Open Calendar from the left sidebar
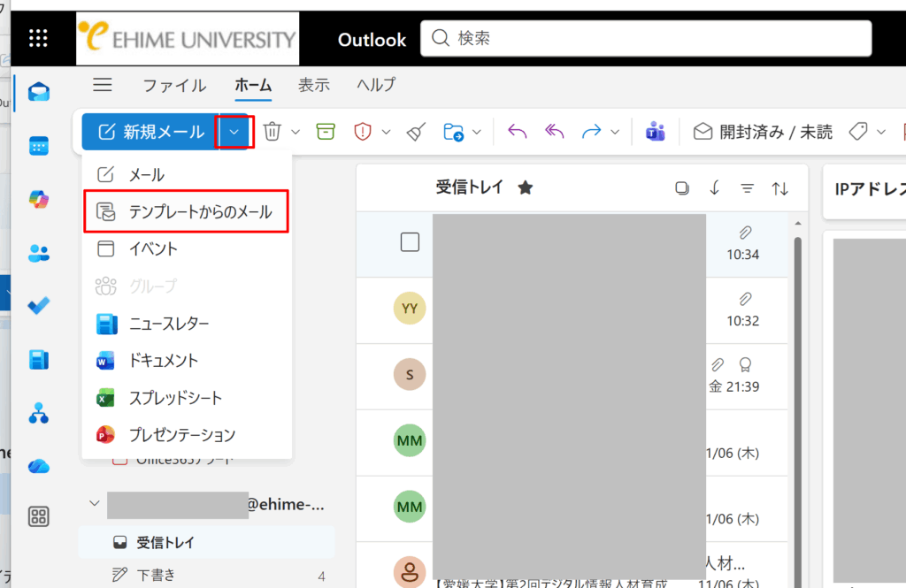The image size is (906, 588). pyautogui.click(x=39, y=146)
